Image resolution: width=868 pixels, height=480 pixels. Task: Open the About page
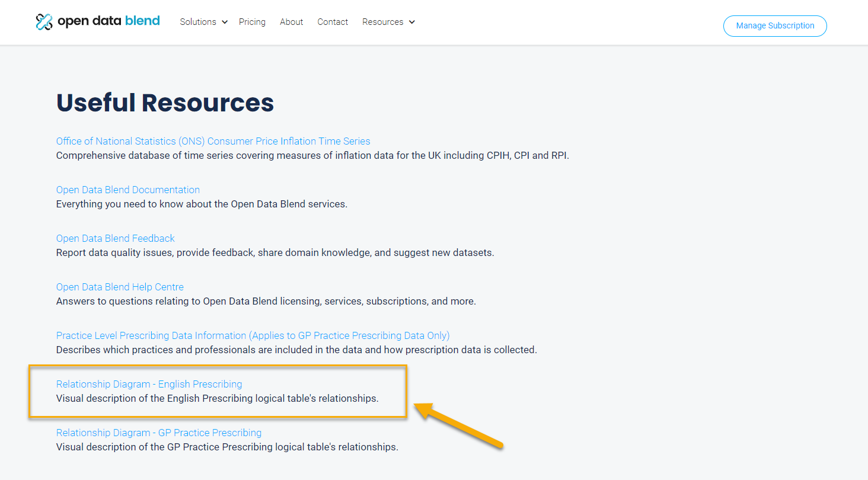(x=291, y=22)
